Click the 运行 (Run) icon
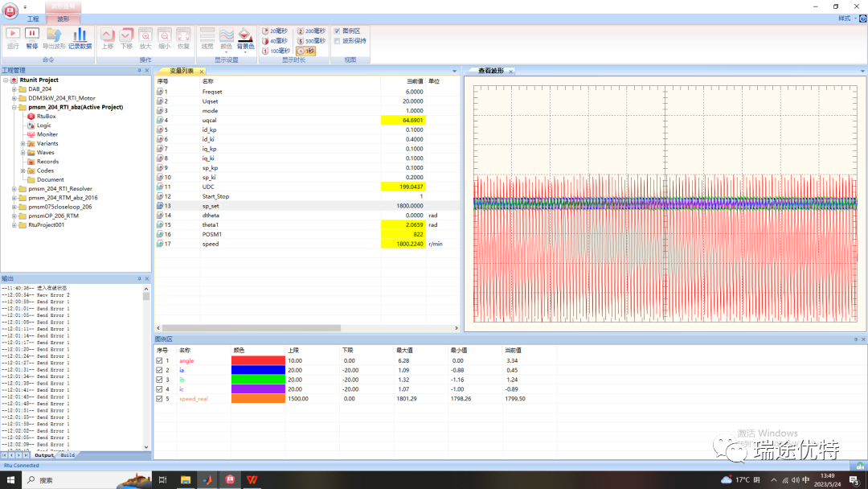 pyautogui.click(x=13, y=35)
